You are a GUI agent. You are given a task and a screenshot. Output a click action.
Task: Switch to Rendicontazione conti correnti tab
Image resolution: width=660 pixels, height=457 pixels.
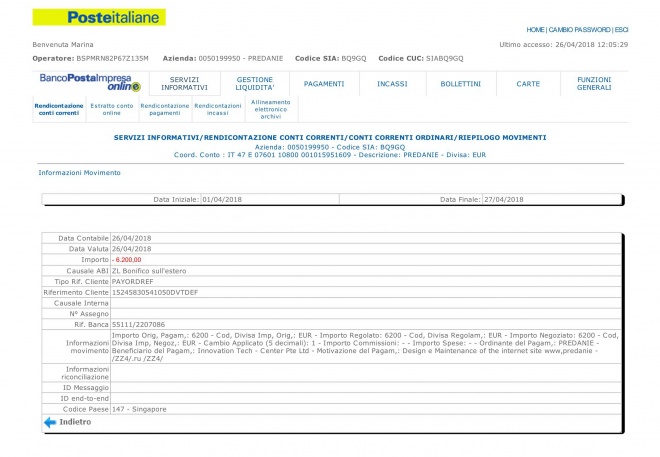(x=57, y=108)
